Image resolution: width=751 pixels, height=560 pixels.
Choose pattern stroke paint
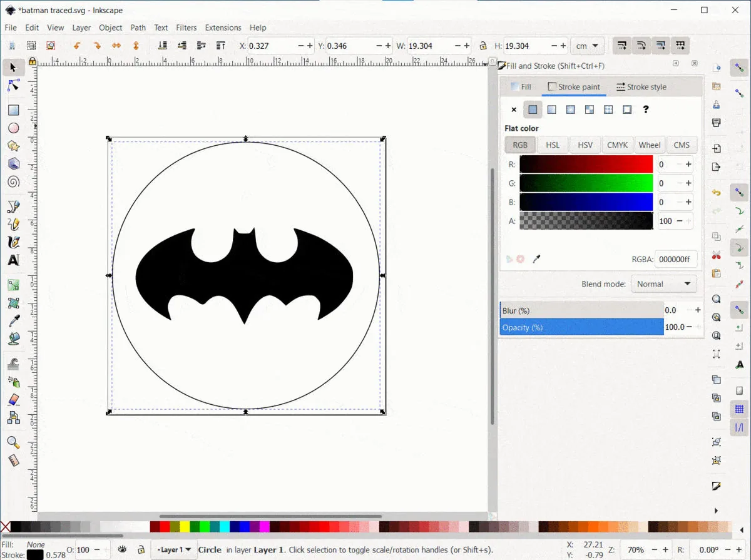point(608,109)
